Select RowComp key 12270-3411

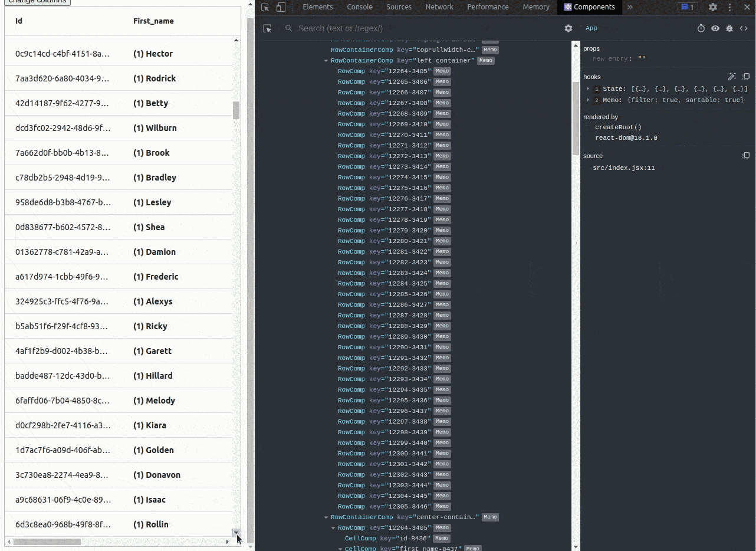(x=394, y=135)
